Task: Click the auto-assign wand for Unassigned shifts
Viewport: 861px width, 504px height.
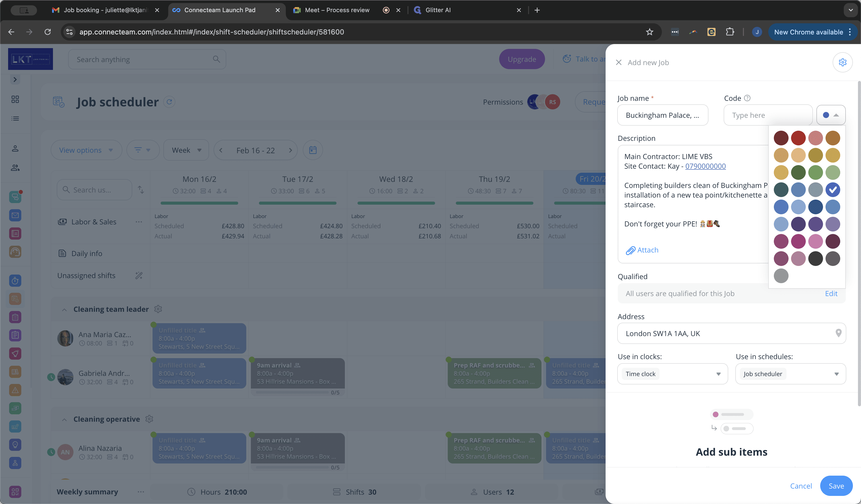Action: coord(139,276)
